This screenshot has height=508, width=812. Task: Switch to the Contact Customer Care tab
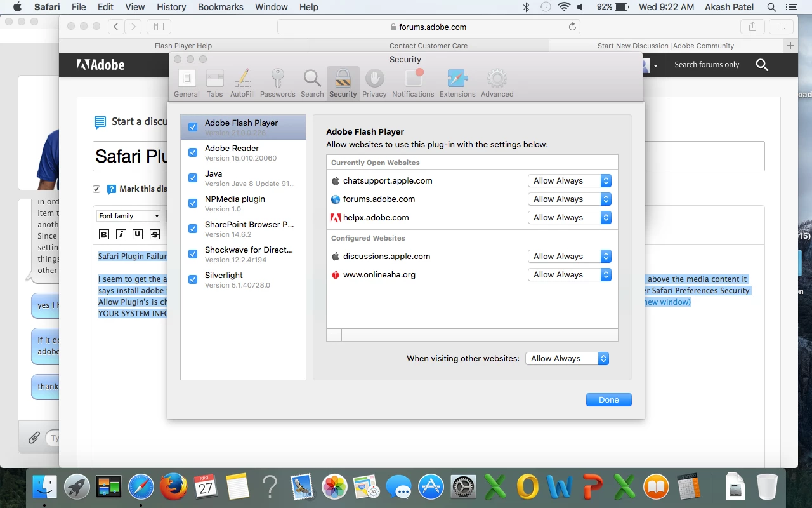pyautogui.click(x=428, y=46)
